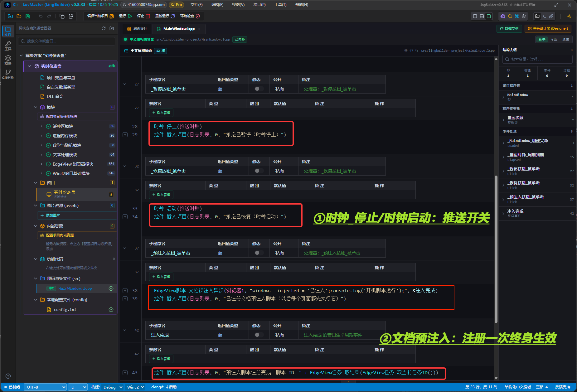This screenshot has width=577, height=392.
Task: Switch editor mode to 专业
Action: (x=554, y=39)
